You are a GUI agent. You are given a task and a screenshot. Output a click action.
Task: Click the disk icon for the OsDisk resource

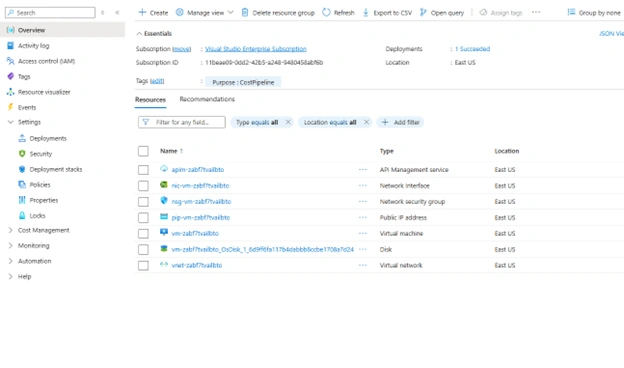164,249
